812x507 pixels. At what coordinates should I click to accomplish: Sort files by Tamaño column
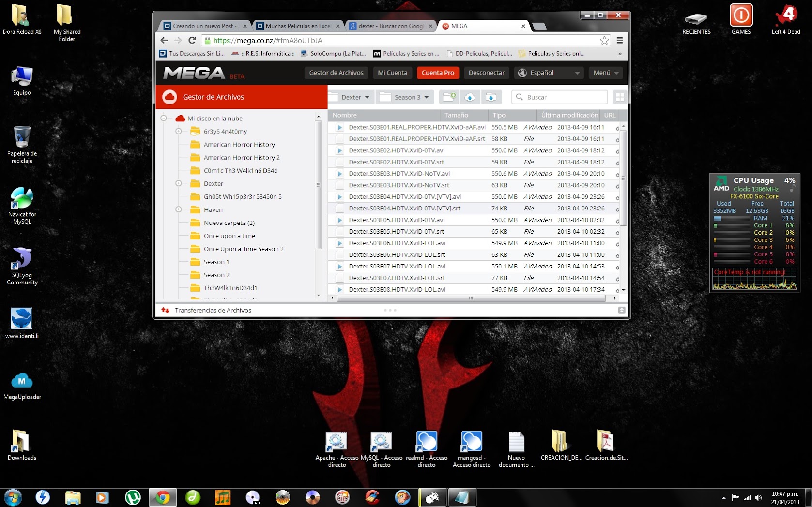[464, 115]
